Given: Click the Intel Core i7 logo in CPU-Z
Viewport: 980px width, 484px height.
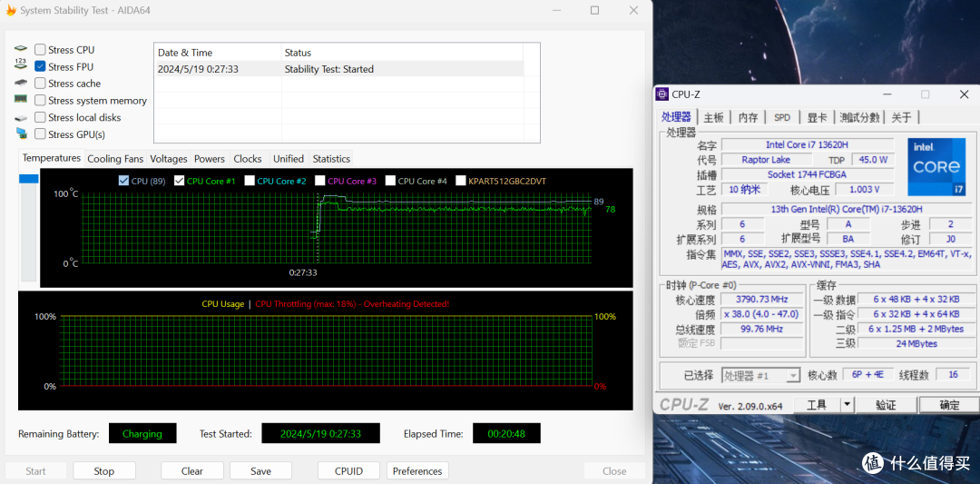Looking at the screenshot, I should [936, 165].
